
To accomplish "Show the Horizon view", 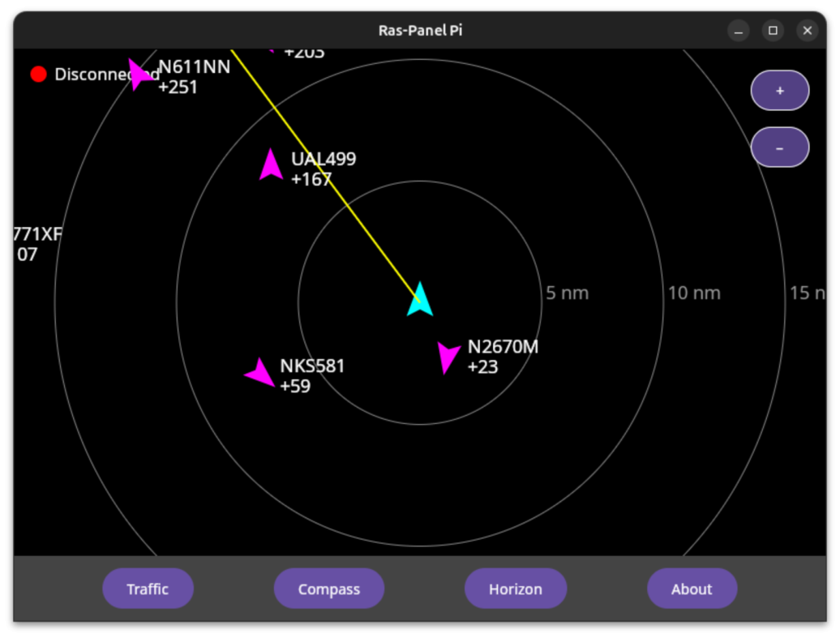I will point(515,589).
